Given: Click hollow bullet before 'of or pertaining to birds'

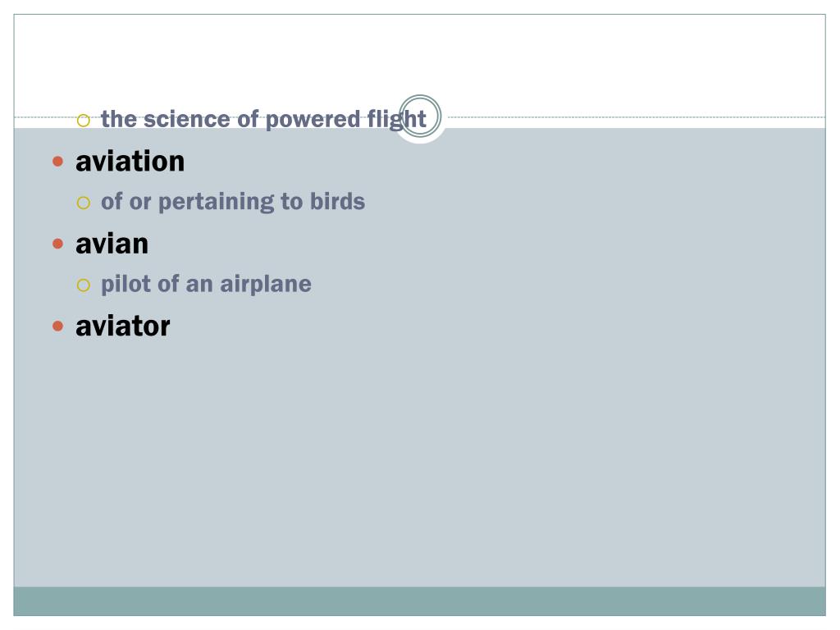Looking at the screenshot, I should (83, 203).
